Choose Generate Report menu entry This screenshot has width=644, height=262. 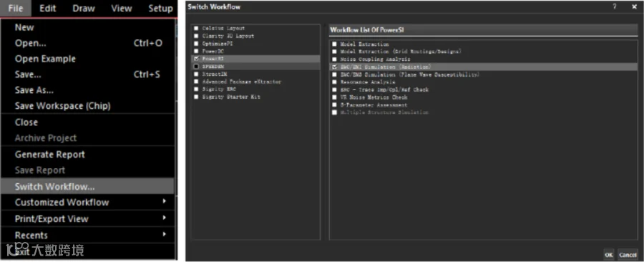point(87,155)
